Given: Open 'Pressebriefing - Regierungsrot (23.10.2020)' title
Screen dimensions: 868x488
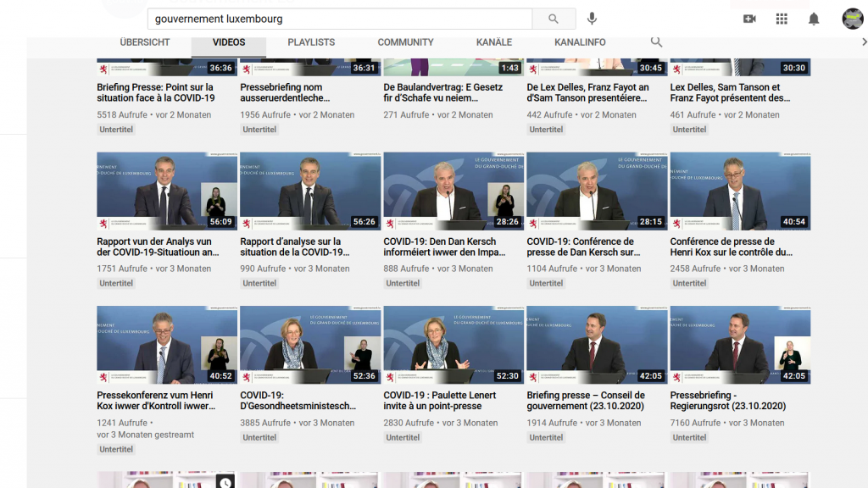Looking at the screenshot, I should [727, 401].
